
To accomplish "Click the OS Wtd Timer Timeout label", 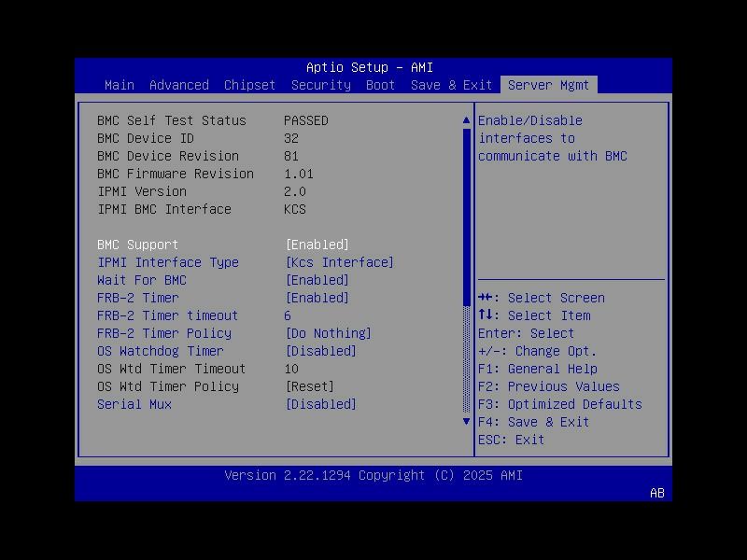I will 172,369.
